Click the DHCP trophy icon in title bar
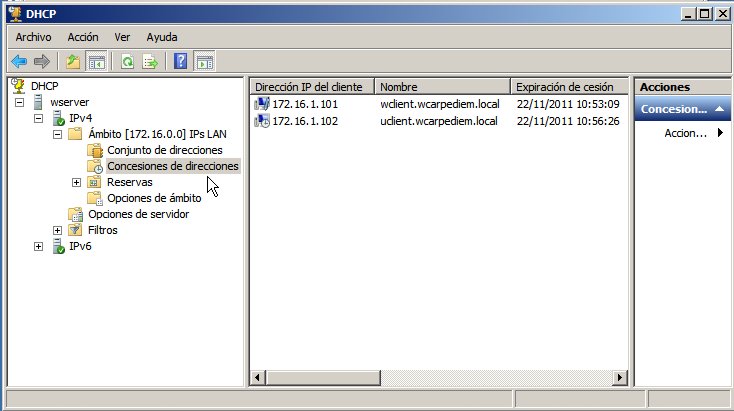The image size is (734, 411). [x=15, y=14]
